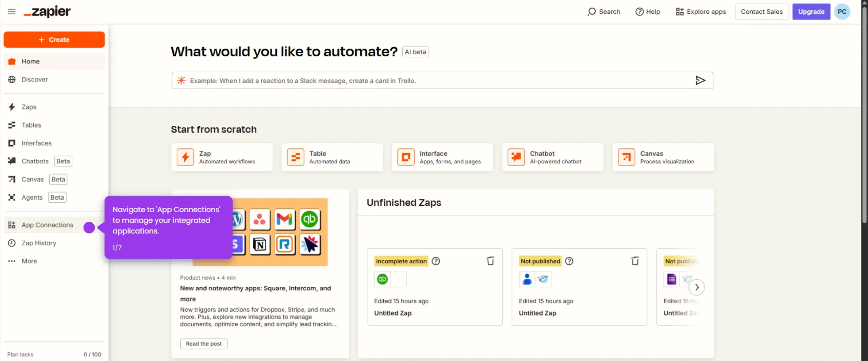Open the first Untitled Zap edited 15 hours ago

tap(435, 287)
